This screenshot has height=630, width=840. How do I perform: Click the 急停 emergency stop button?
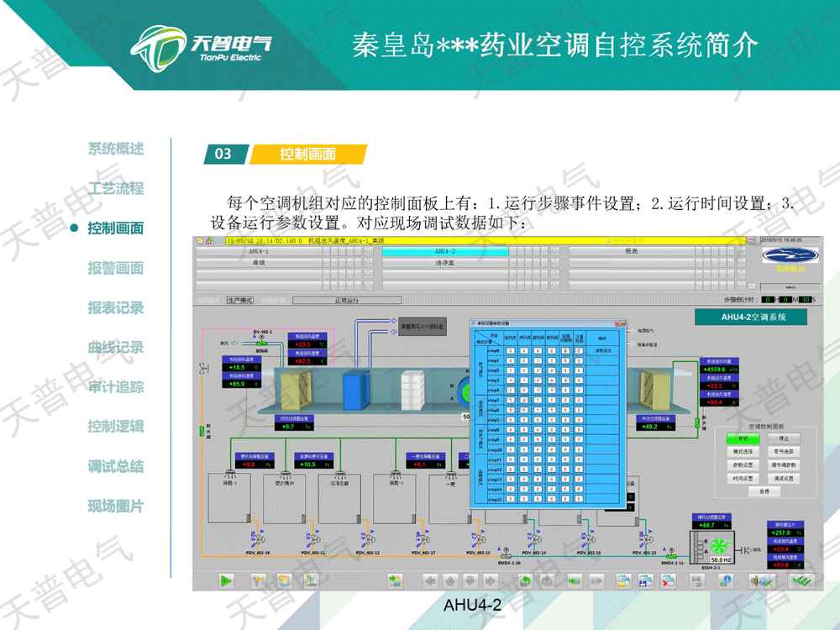pyautogui.click(x=764, y=491)
